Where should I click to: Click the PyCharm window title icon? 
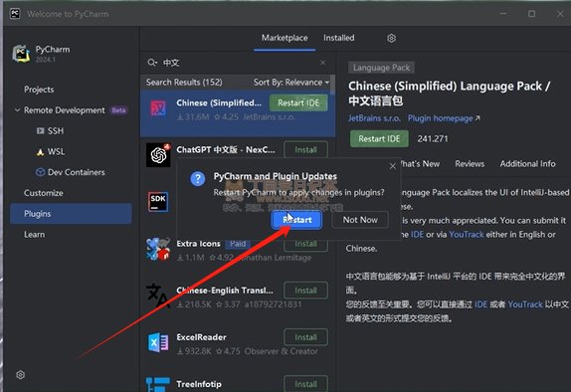pyautogui.click(x=15, y=14)
